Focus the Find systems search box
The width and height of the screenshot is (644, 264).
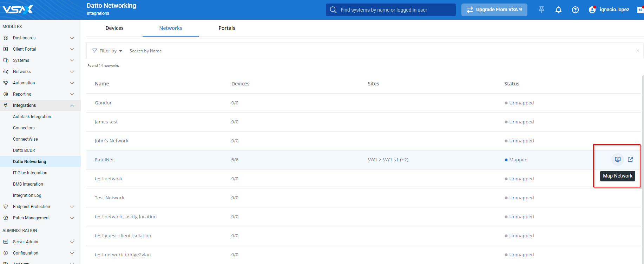(393, 10)
